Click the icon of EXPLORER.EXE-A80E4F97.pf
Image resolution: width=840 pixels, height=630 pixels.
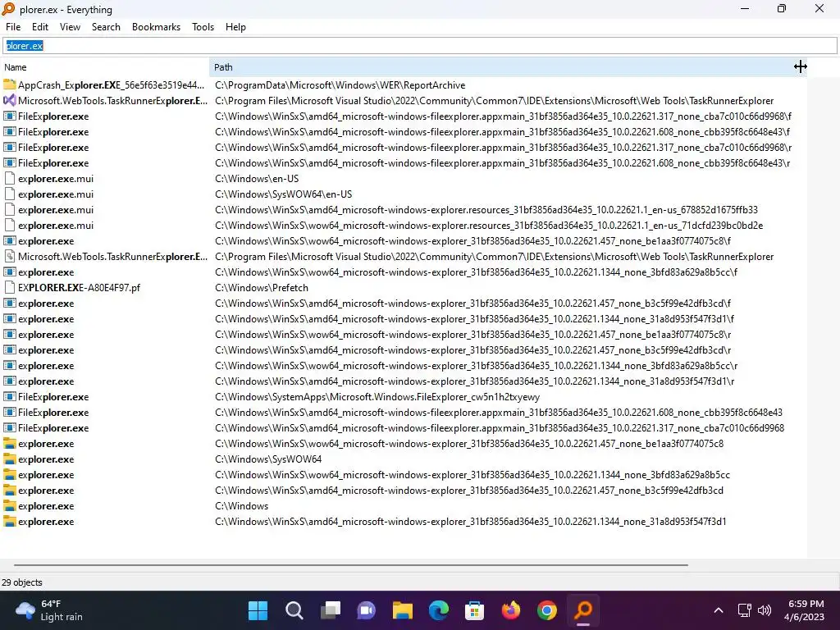[x=9, y=287]
